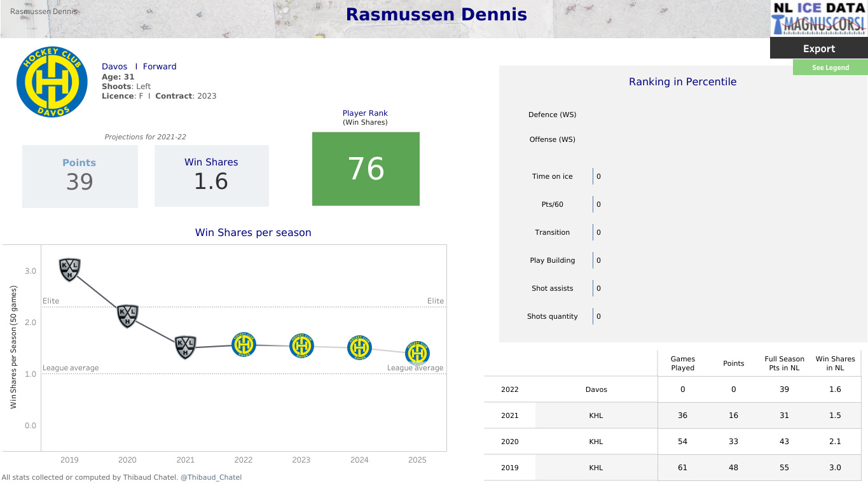Click the KHL team cell for 2020
Viewport: 868px width, 488px height.
[596, 442]
